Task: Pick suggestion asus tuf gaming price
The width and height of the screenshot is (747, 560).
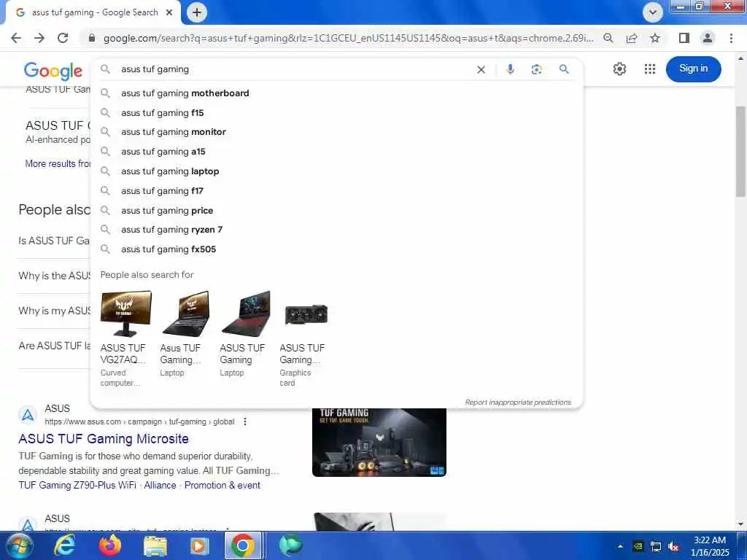Action: [336, 211]
